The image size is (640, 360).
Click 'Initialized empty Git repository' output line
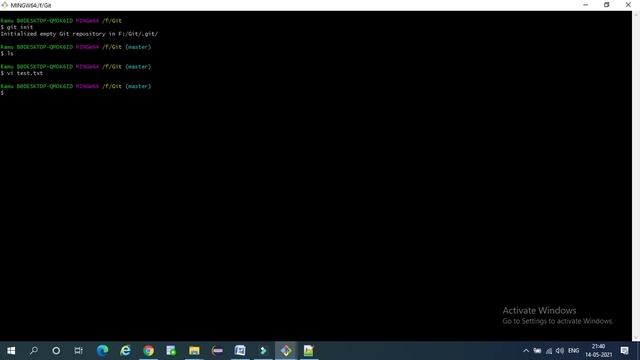79,34
